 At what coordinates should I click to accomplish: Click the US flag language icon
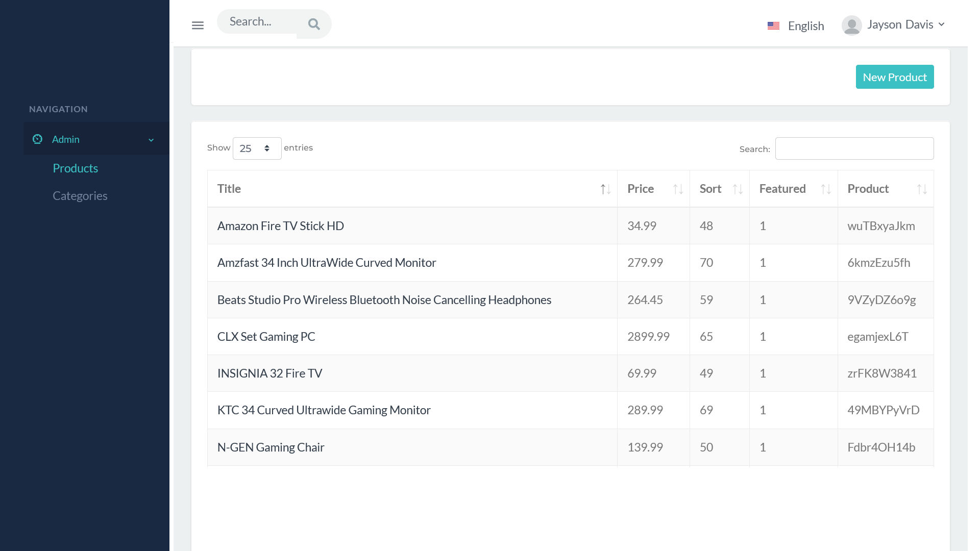(x=773, y=26)
